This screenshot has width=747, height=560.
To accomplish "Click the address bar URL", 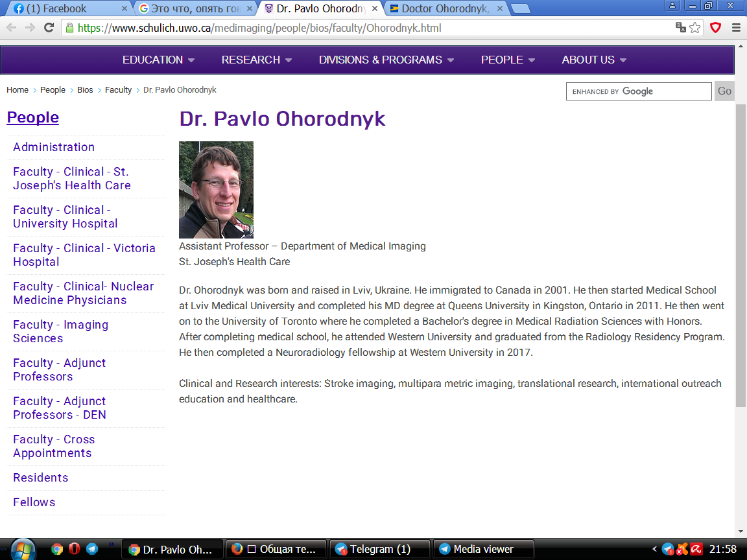I will 259,28.
